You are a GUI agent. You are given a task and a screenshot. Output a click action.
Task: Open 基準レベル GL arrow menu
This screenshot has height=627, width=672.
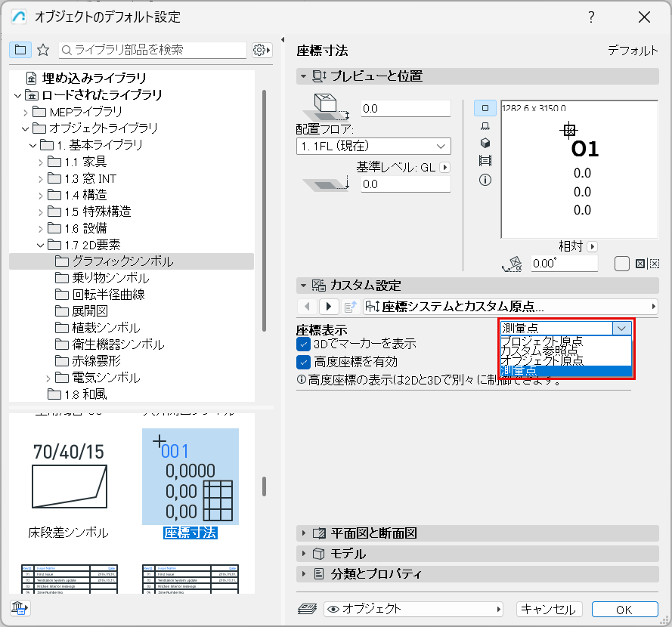click(x=444, y=168)
